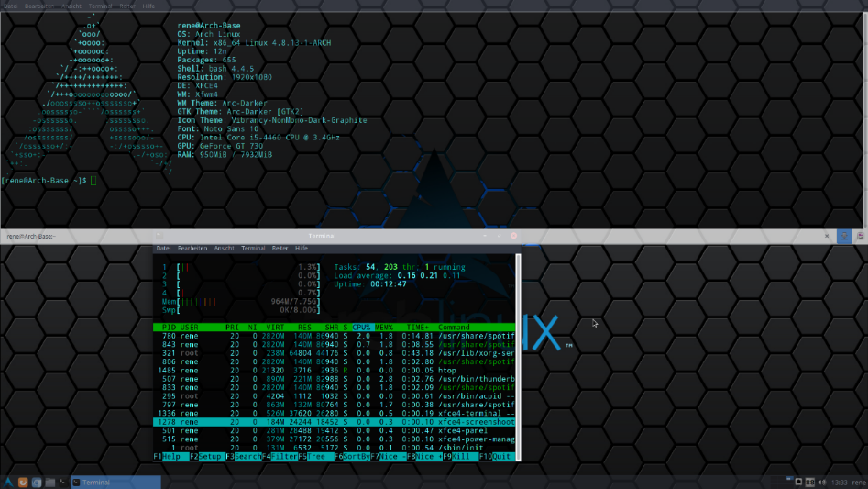Click the htop Terminal window title bar
868x489 pixels.
coord(336,236)
